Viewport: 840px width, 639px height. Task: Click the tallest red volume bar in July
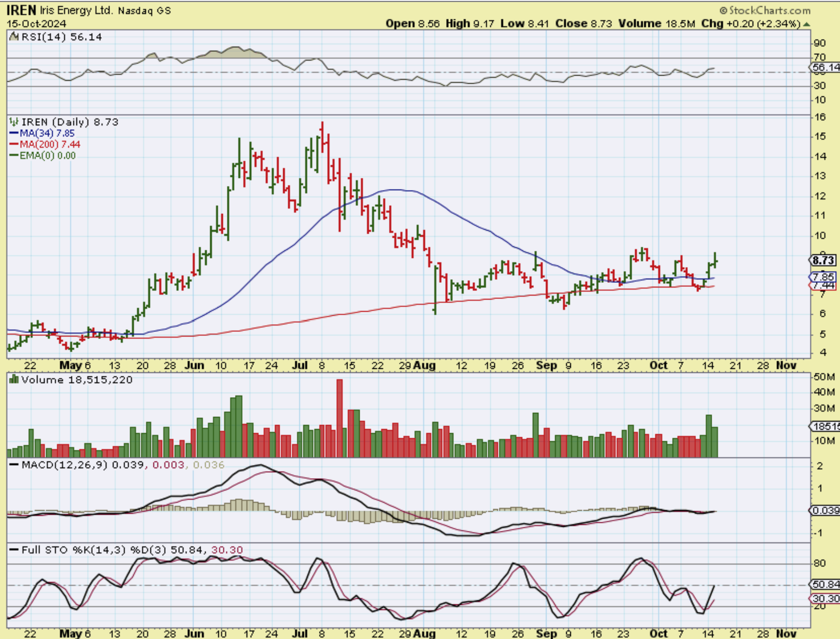[x=339, y=418]
